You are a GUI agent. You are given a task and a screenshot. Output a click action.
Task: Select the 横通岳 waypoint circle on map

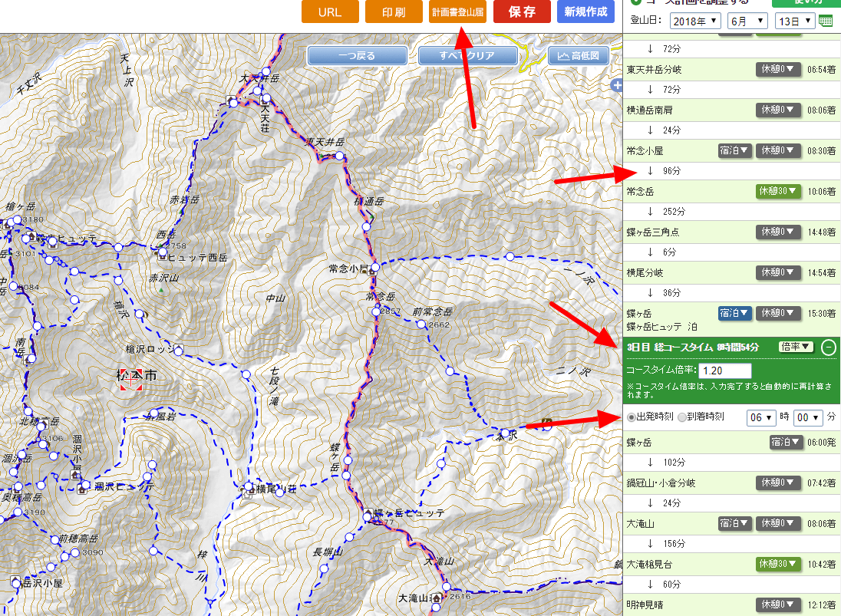(x=366, y=226)
